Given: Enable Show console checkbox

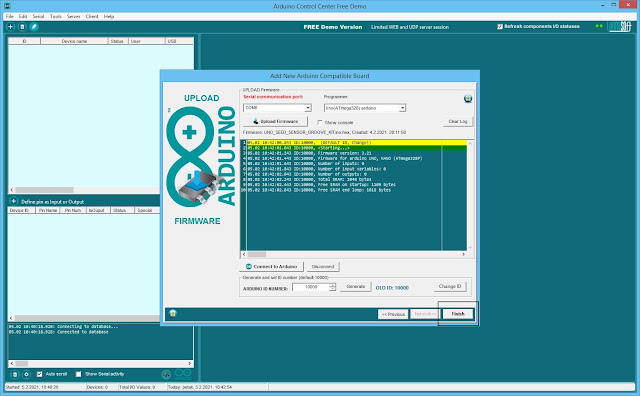Looking at the screenshot, I should click(x=320, y=122).
